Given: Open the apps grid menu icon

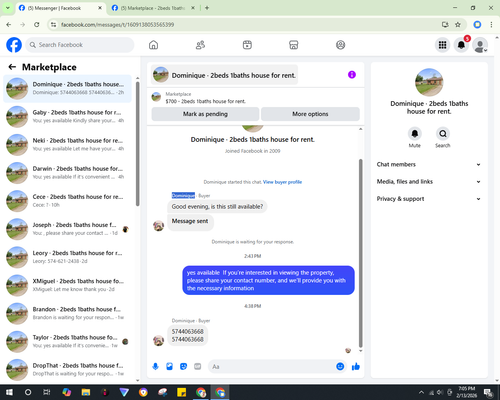Looking at the screenshot, I should tap(442, 45).
